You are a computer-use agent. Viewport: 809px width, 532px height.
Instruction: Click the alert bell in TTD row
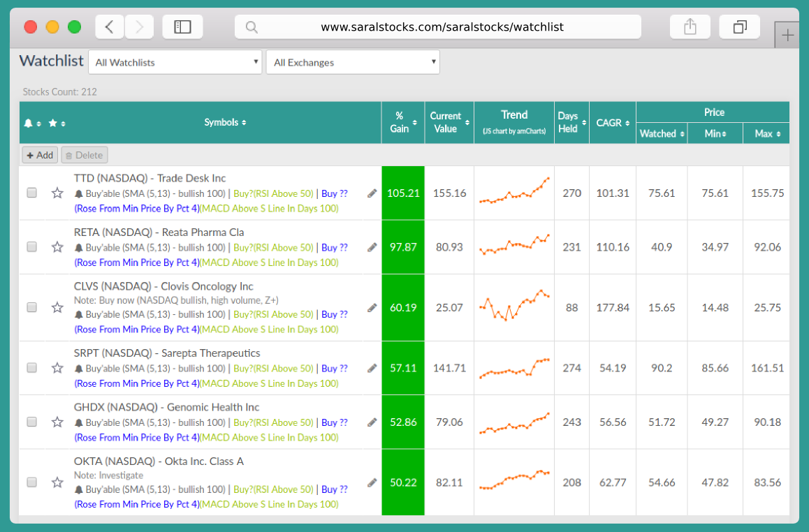(78, 194)
